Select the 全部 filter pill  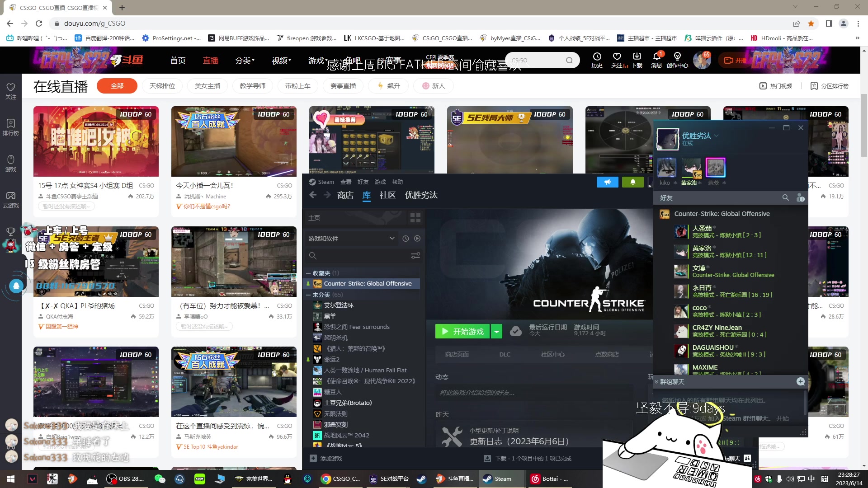pyautogui.click(x=117, y=86)
